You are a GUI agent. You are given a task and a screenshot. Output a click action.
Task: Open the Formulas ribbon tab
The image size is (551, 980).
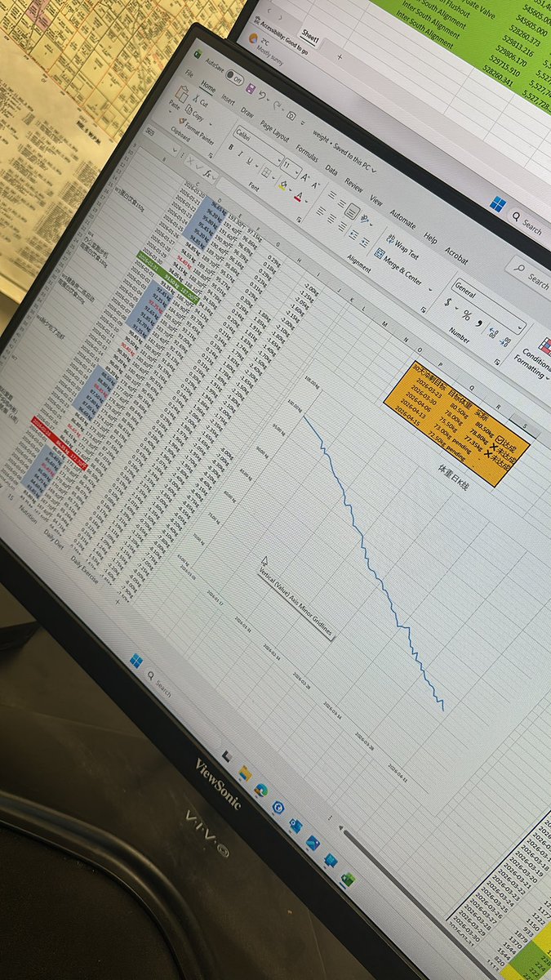pyautogui.click(x=307, y=154)
